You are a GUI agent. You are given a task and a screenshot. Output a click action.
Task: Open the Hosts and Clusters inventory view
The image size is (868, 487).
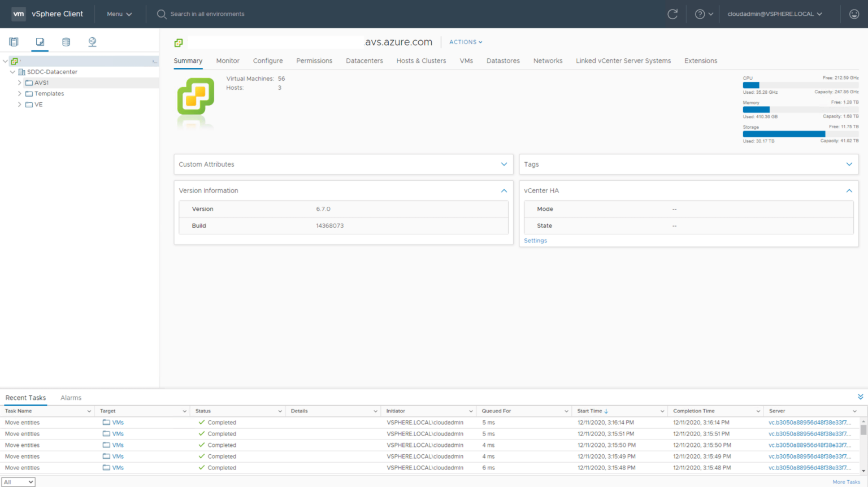[x=14, y=42]
